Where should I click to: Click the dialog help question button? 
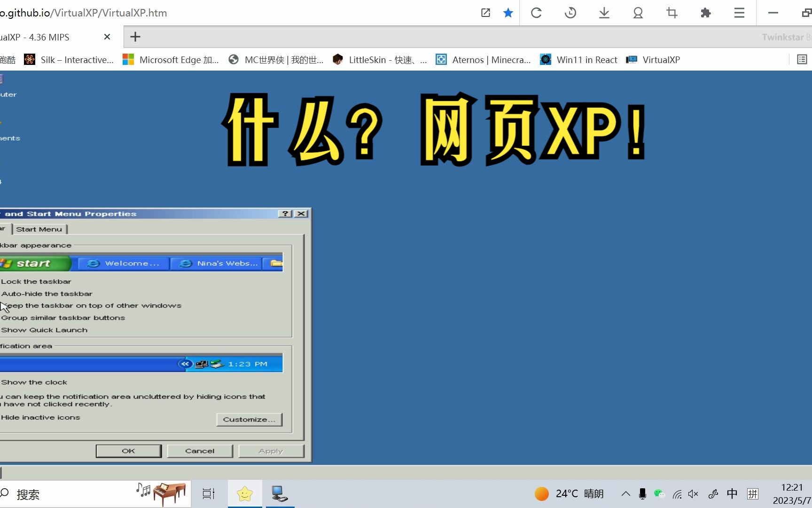pyautogui.click(x=285, y=214)
